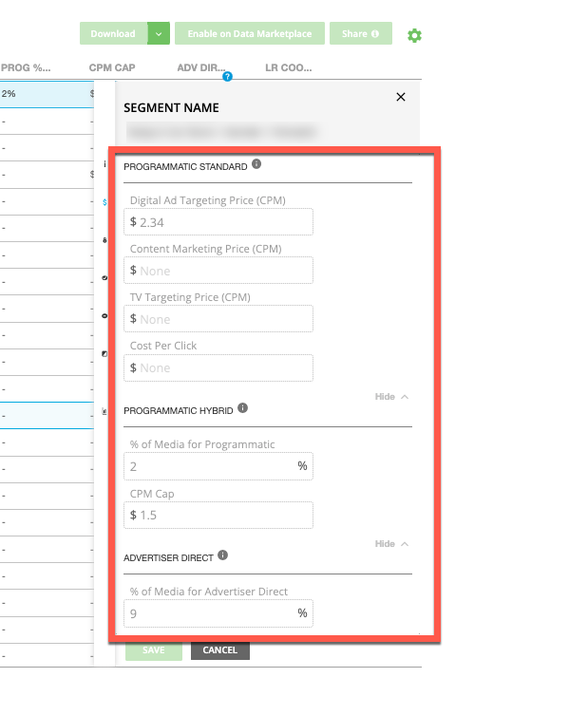Click the Save button
Screen dimensions: 588x715
pyautogui.click(x=154, y=650)
